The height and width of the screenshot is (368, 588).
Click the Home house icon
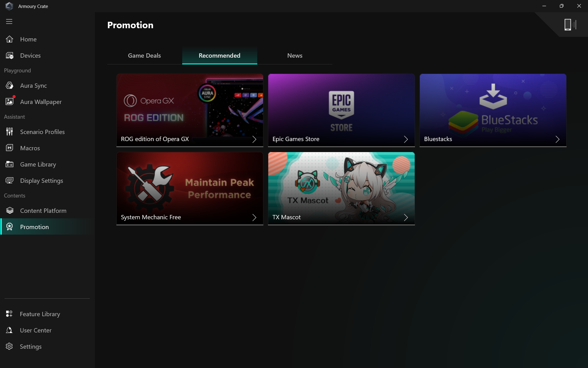coord(9,39)
